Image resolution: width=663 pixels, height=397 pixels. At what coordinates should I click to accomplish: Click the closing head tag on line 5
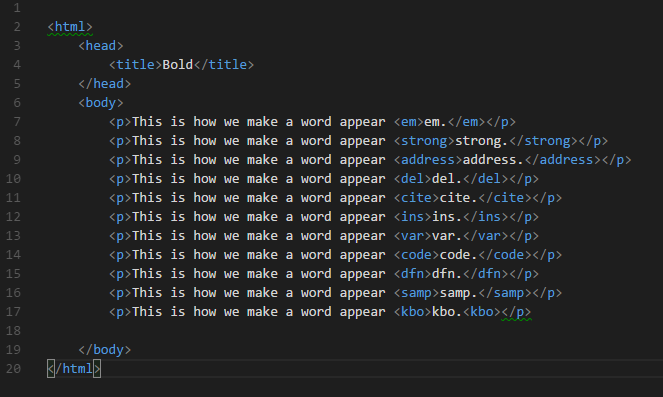pos(104,84)
